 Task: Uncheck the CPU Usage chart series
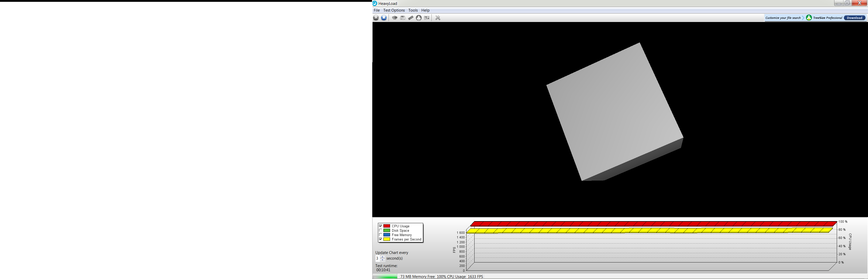(x=381, y=226)
